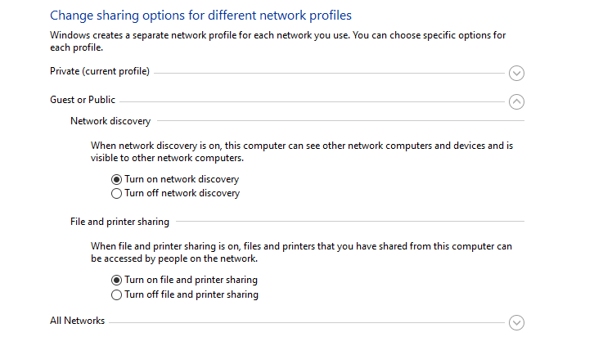Screen dimensions: 603x364
Task: Expand the All Networks chevron
Action: pos(516,322)
